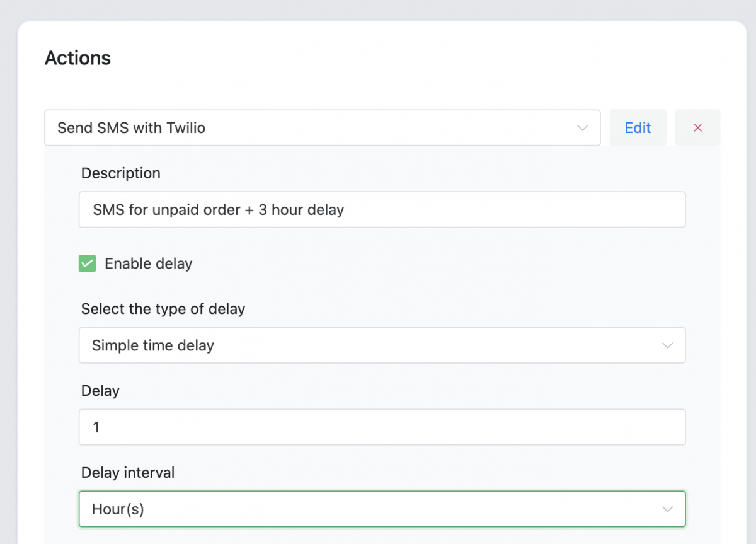Uncheck the Enable delay checkbox

[87, 263]
